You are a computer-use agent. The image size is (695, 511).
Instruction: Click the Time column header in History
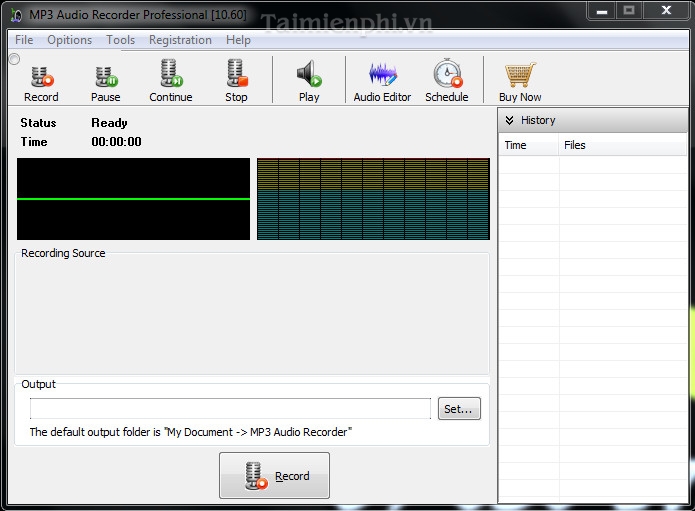(528, 145)
